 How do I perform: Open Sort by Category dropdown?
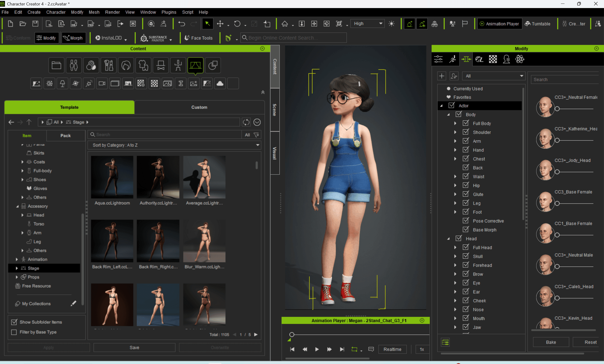point(174,145)
